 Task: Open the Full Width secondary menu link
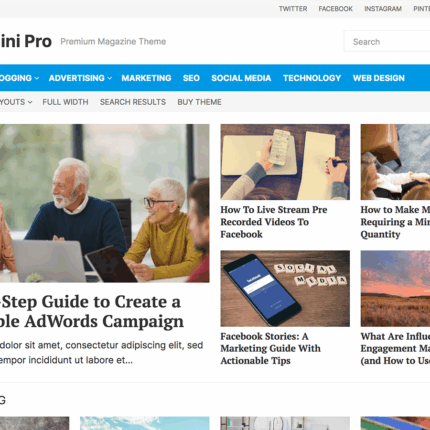[65, 102]
